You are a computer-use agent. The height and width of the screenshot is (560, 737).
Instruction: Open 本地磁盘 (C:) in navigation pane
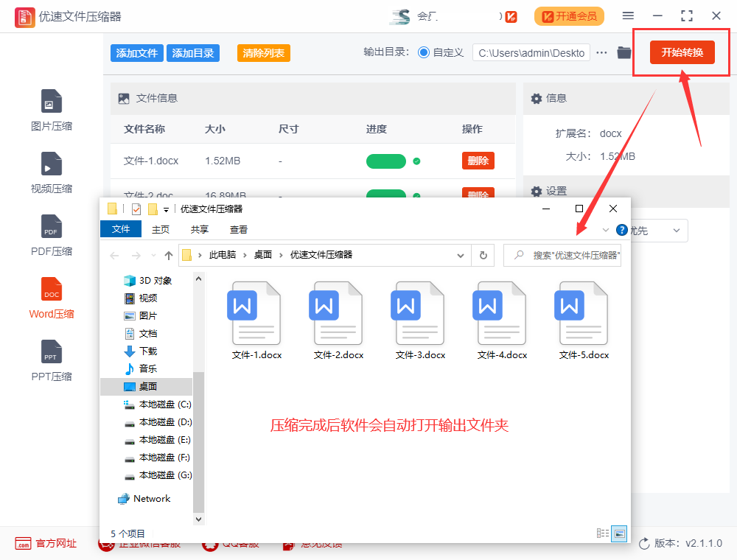tap(158, 404)
